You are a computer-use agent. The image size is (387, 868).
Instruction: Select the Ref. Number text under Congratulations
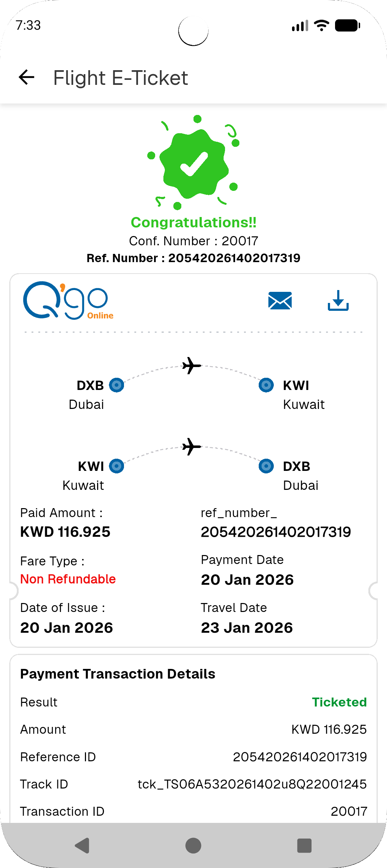(x=193, y=258)
